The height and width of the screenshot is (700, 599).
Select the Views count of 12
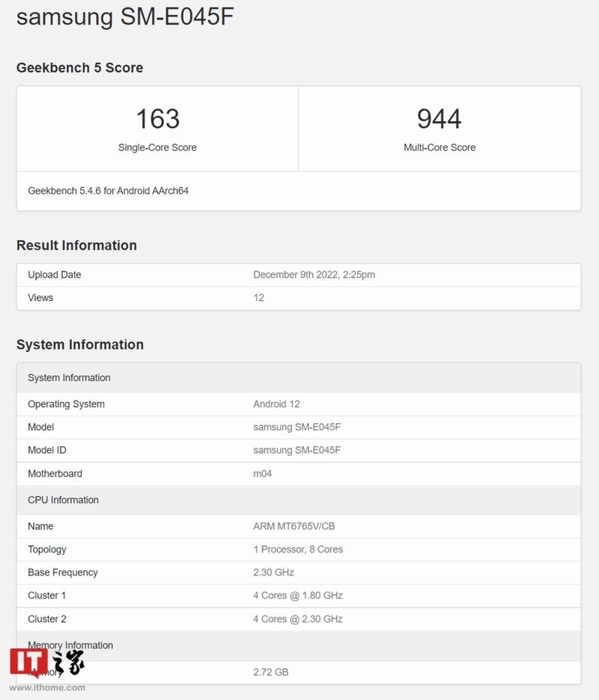258,297
